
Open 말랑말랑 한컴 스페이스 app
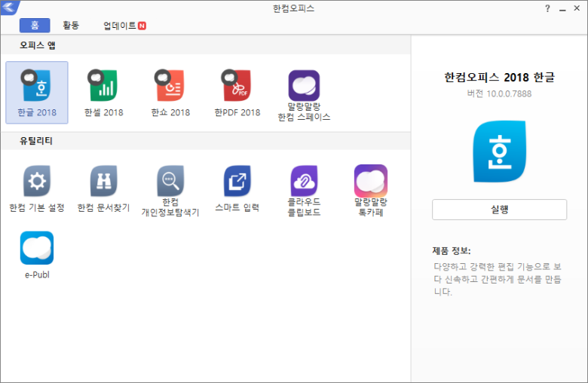304,95
